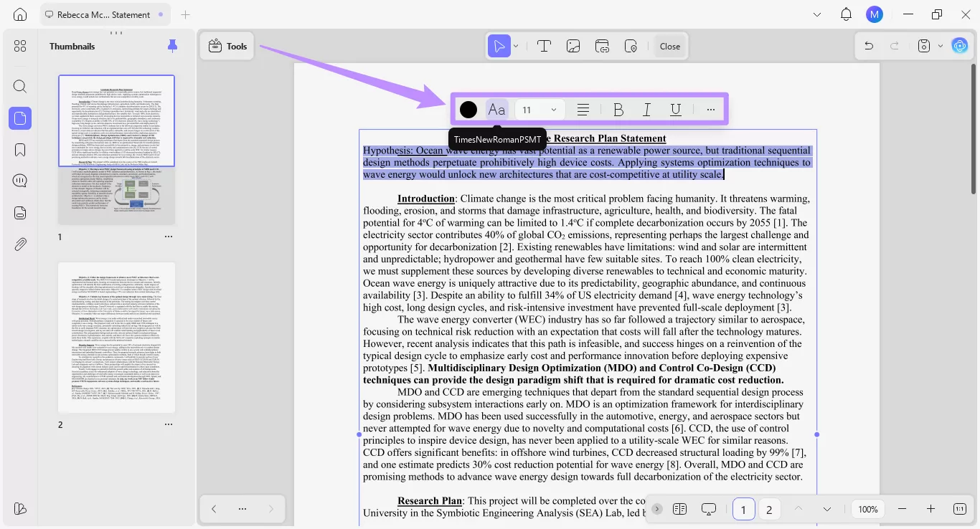This screenshot has width=980, height=529.
Task: Toggle Bold formatting on selected text
Action: (618, 110)
